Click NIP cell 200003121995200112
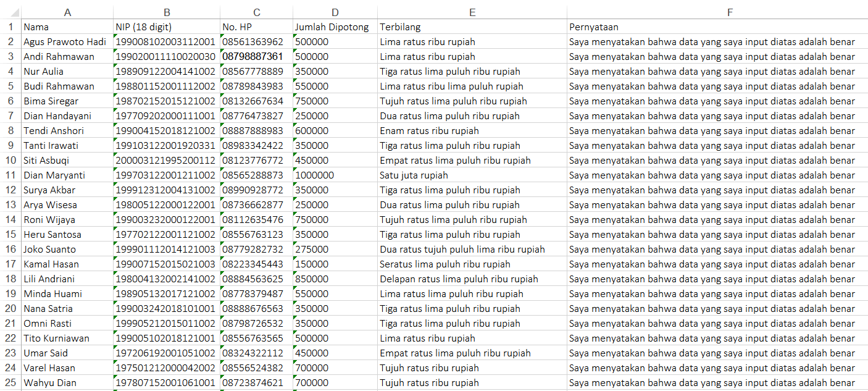868x391 pixels. pos(167,161)
